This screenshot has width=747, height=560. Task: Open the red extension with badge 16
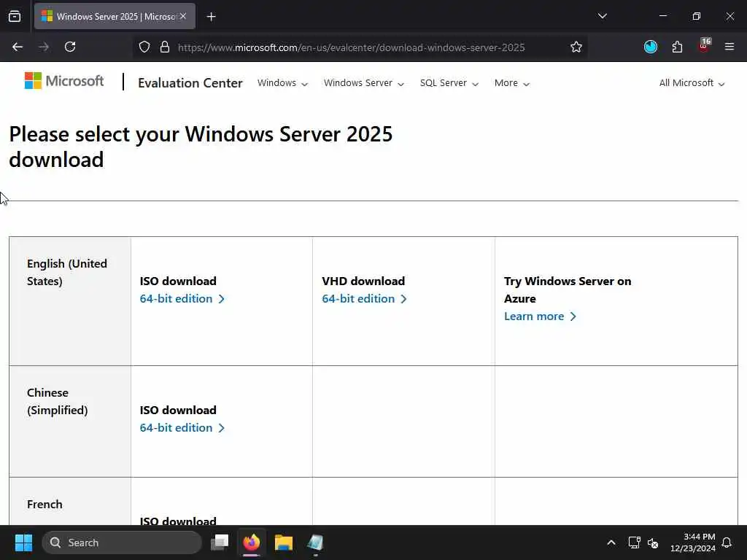704,46
